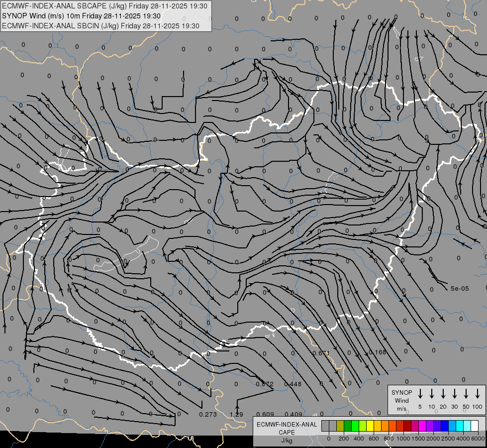Pick the white CAPE legend swatch
Viewport: 487px width, 448px height.
click(x=475, y=426)
